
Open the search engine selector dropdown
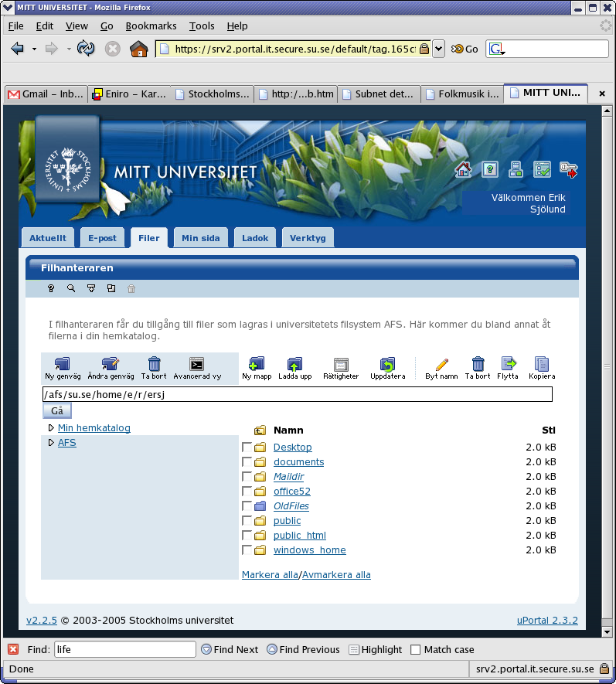[497, 49]
